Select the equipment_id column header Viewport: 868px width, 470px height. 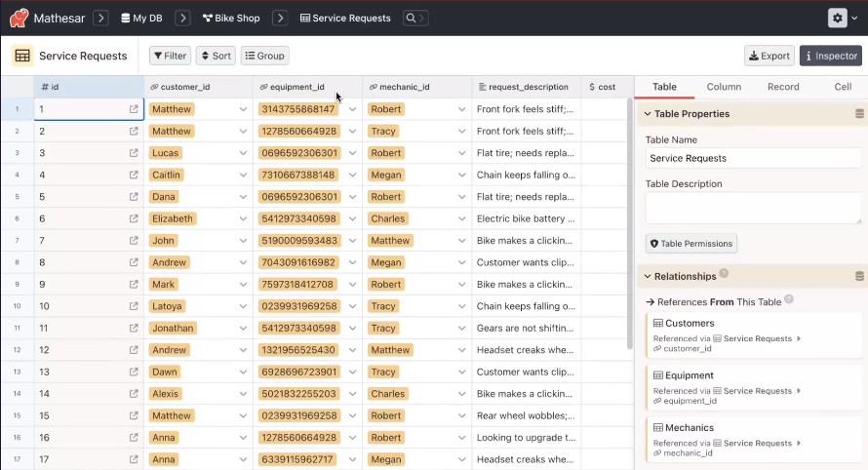[308, 87]
